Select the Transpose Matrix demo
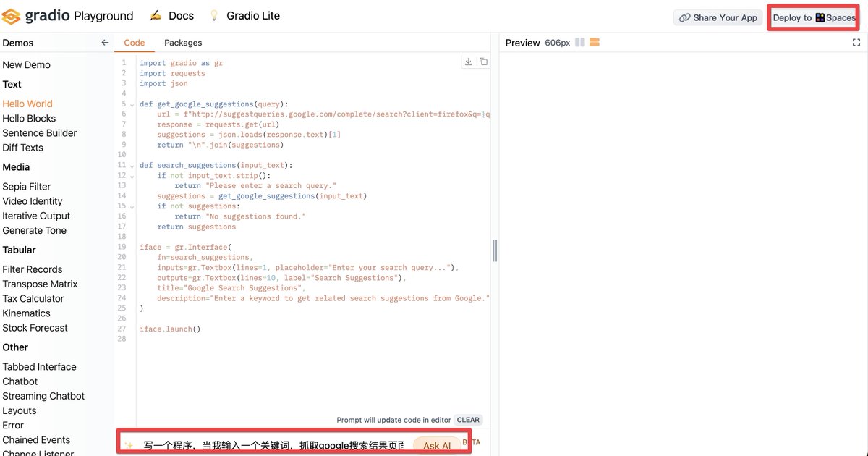The width and height of the screenshot is (868, 456). pos(40,284)
